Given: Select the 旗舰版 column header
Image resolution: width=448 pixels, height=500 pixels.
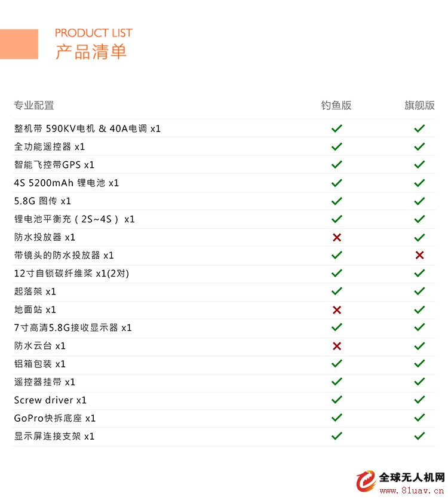Looking at the screenshot, I should (x=419, y=105).
